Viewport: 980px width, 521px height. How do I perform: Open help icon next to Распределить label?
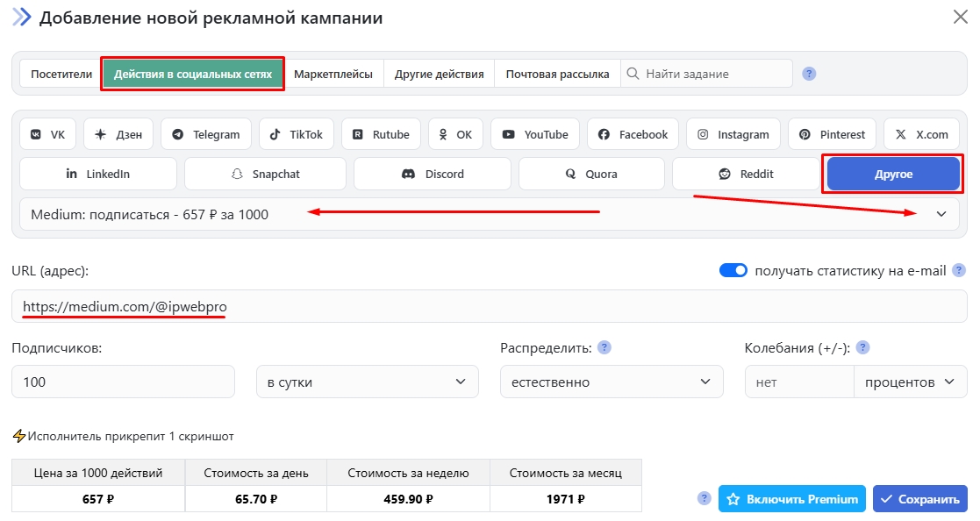[x=604, y=347]
